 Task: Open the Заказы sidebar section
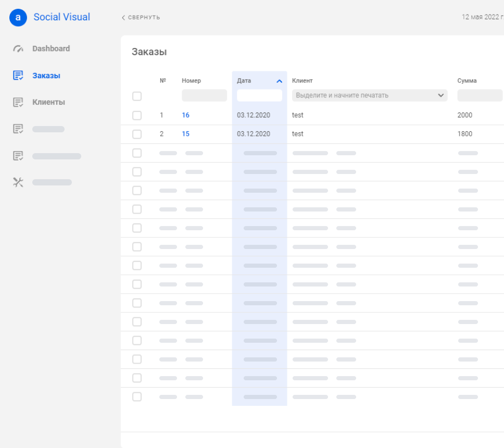pos(46,76)
